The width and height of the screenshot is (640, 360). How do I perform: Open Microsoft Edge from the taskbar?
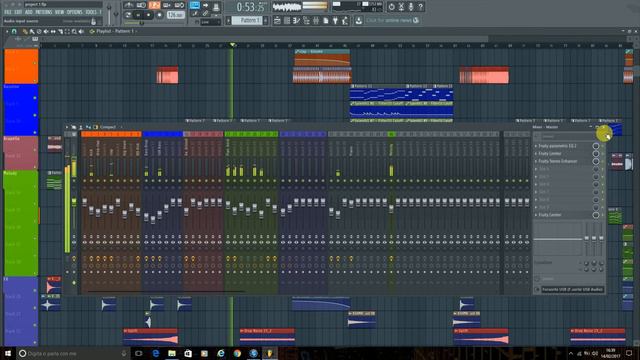(x=156, y=353)
